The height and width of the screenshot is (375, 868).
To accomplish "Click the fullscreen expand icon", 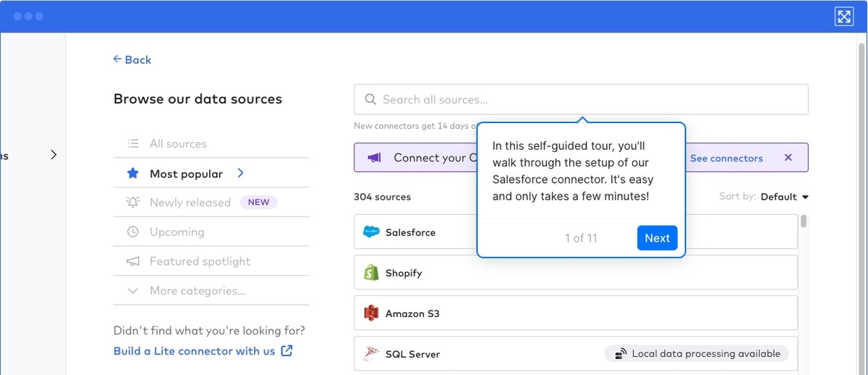I will coord(844,17).
